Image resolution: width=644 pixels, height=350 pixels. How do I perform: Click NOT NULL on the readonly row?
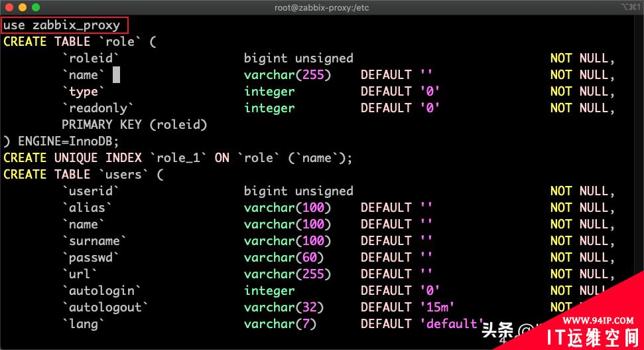(x=582, y=108)
